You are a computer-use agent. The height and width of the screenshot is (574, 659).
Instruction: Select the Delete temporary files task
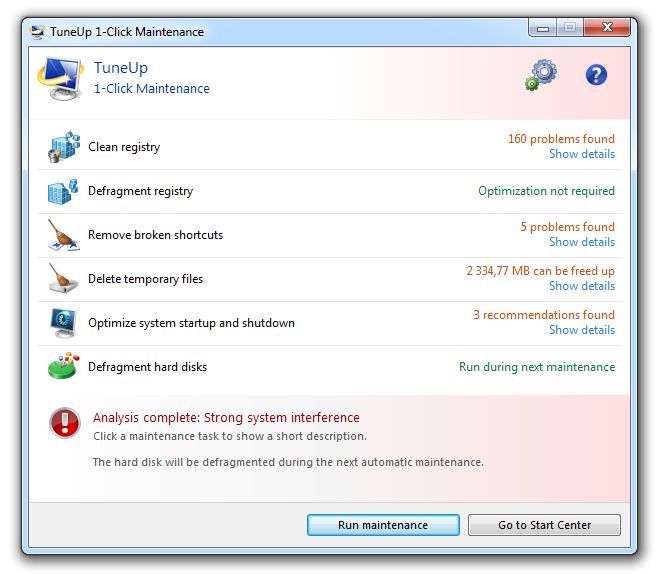(330, 279)
